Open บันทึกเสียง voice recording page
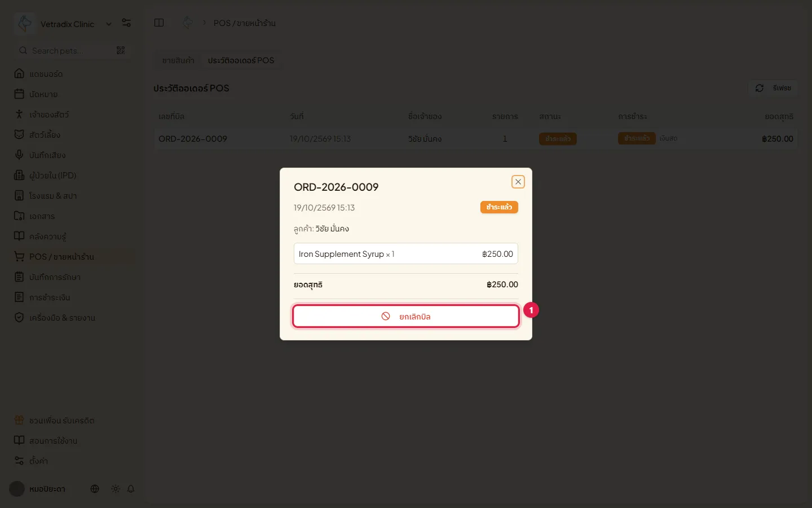The width and height of the screenshot is (812, 508). (x=73, y=155)
